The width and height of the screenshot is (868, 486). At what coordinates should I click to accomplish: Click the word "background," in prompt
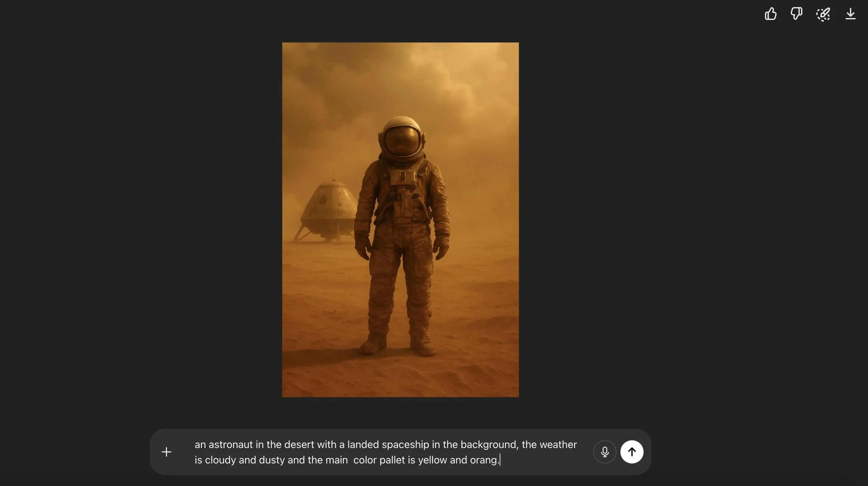click(x=489, y=444)
